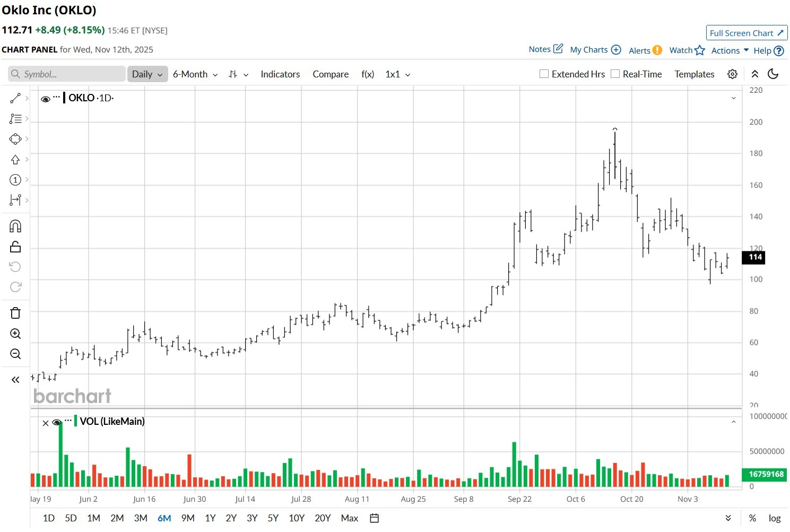The height and width of the screenshot is (532, 790).
Task: Choose the shapes drawing tool
Action: click(x=15, y=139)
